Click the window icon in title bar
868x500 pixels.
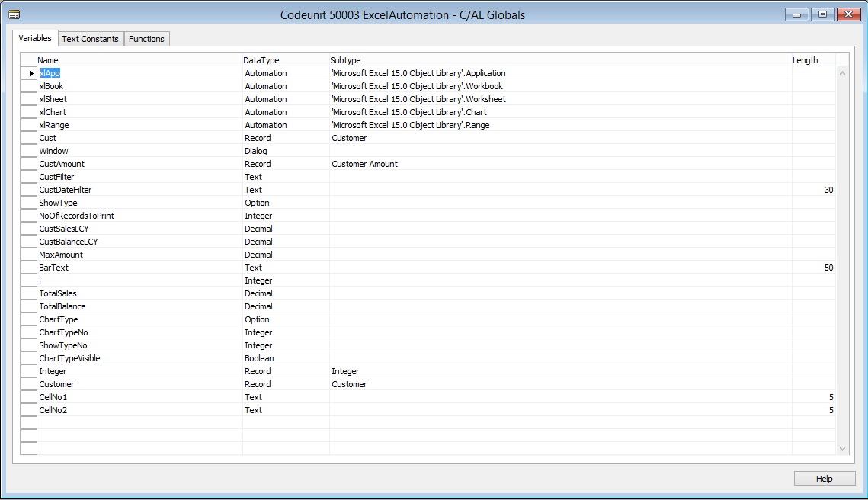point(14,14)
